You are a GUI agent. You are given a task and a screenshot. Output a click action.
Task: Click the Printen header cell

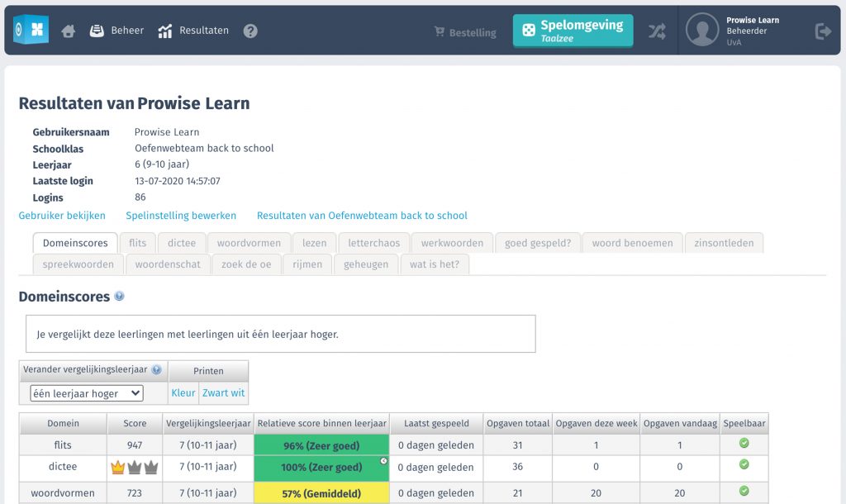(x=208, y=371)
